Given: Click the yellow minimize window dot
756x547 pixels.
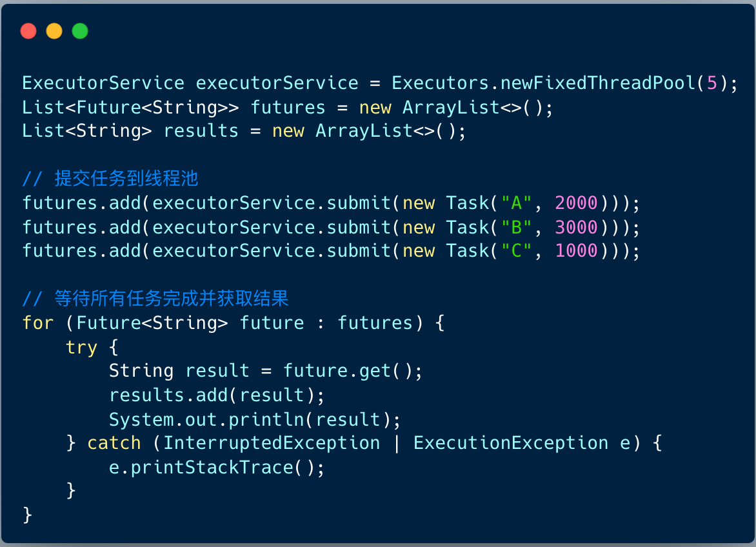Looking at the screenshot, I should (x=54, y=31).
